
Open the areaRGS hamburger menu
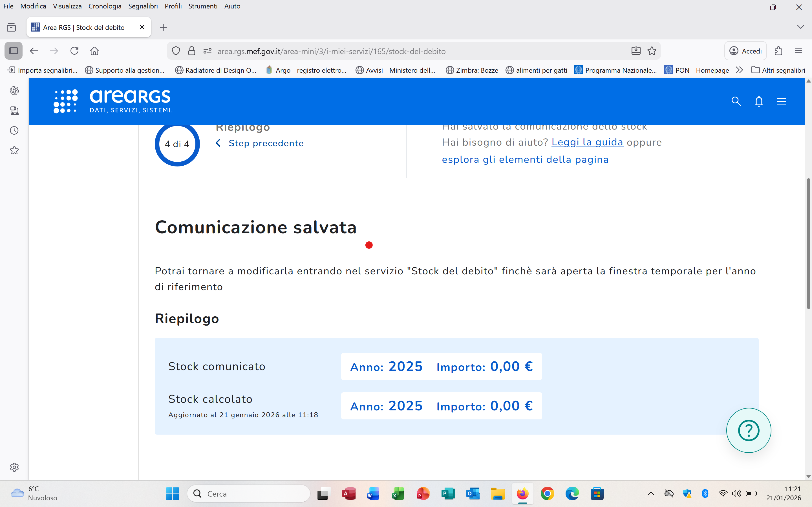point(782,101)
